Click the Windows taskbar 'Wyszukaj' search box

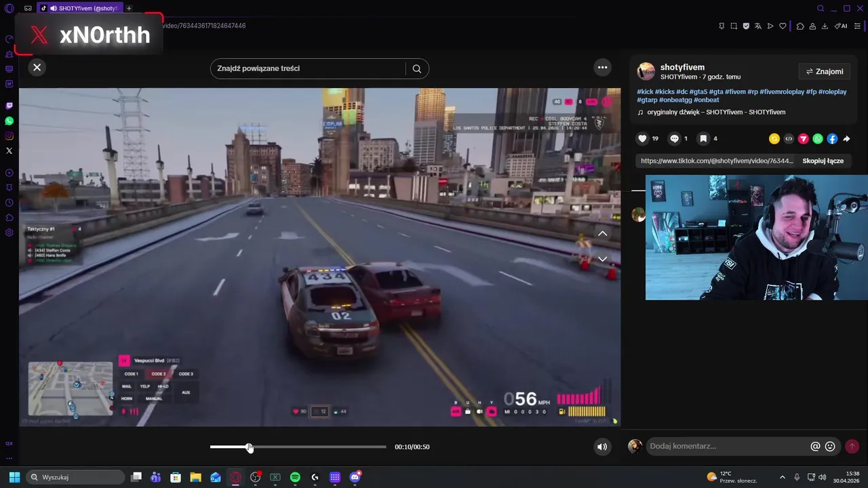click(x=75, y=477)
